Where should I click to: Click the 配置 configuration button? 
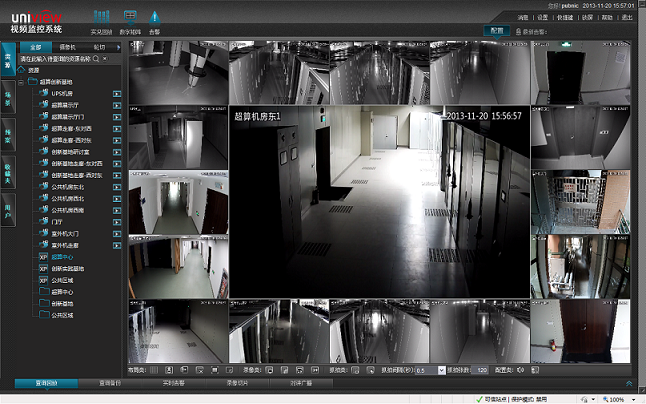click(x=498, y=32)
